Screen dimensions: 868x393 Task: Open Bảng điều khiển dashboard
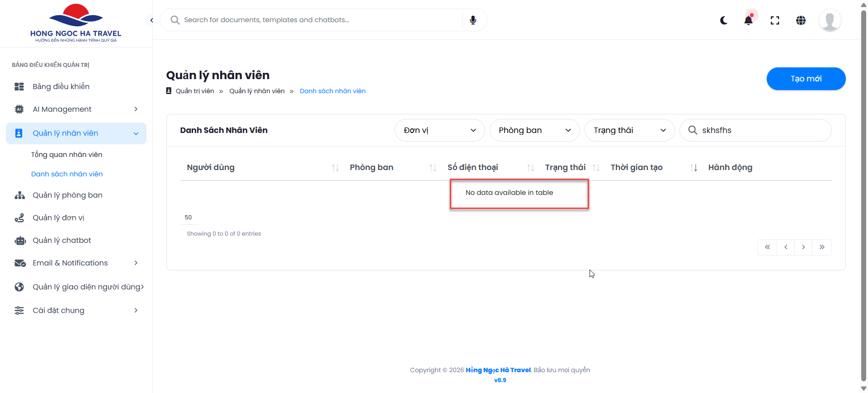pos(61,86)
